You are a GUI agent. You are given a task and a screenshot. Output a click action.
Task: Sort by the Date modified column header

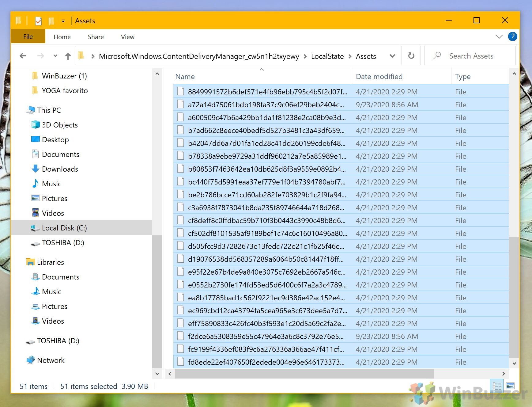[401, 76]
